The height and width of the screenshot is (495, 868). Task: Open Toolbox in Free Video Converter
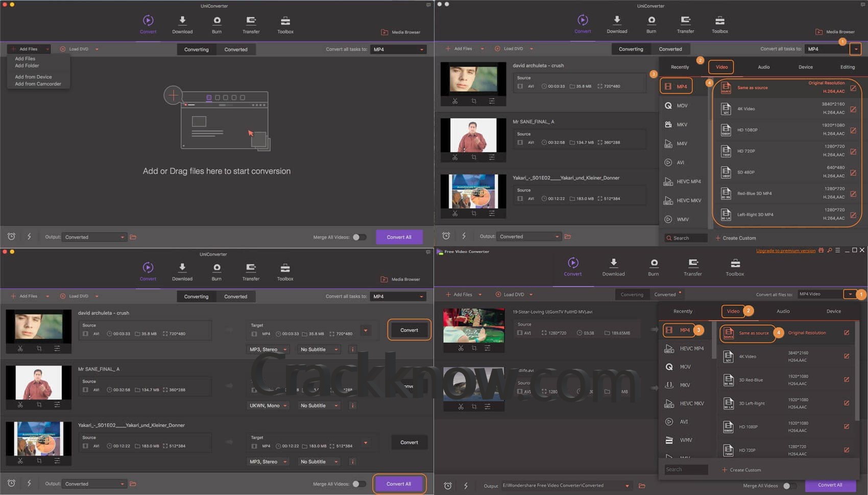[735, 267]
